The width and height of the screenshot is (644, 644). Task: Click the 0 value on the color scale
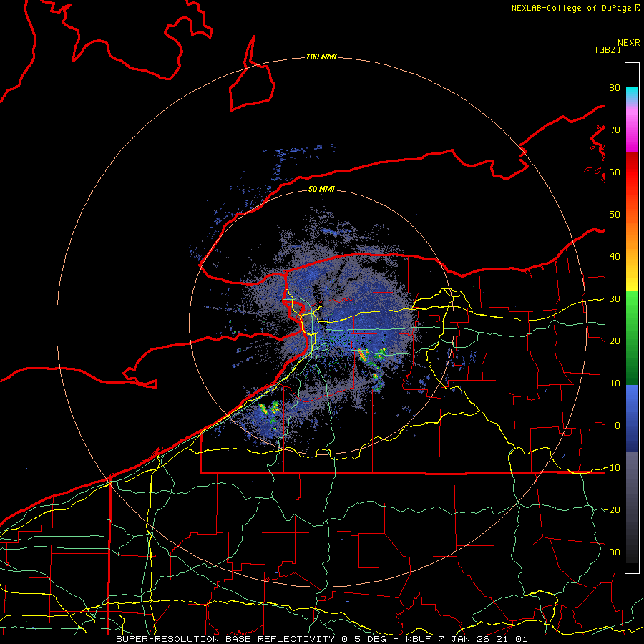tap(618, 426)
